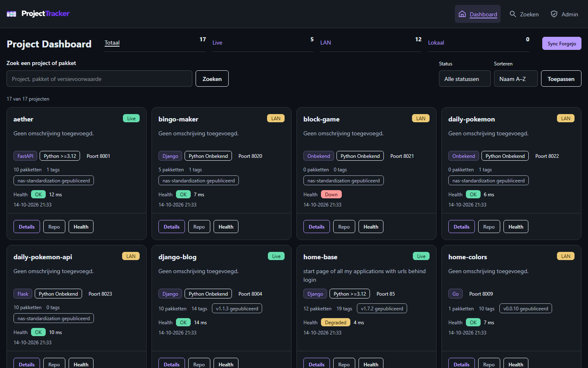Click Health button on daily-pokemon card
Image resolution: width=588 pixels, height=368 pixels.
click(516, 227)
